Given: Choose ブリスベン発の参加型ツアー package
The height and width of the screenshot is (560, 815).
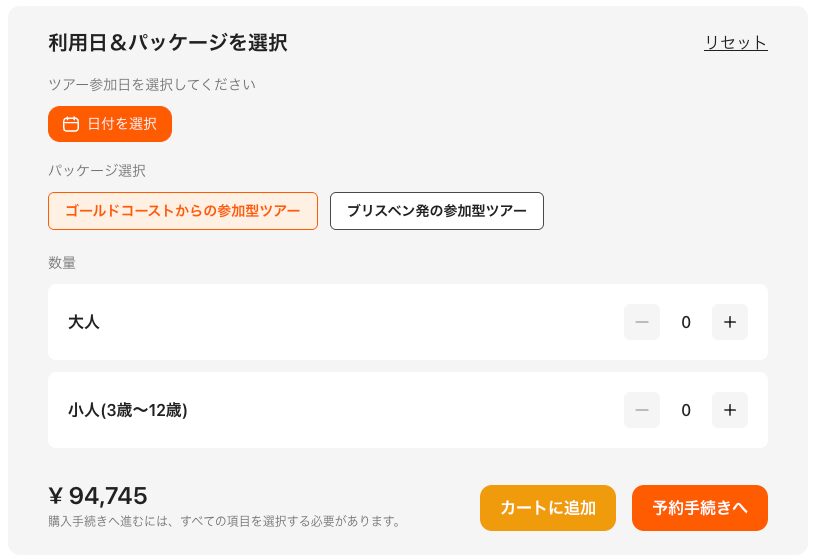Looking at the screenshot, I should click(x=437, y=211).
